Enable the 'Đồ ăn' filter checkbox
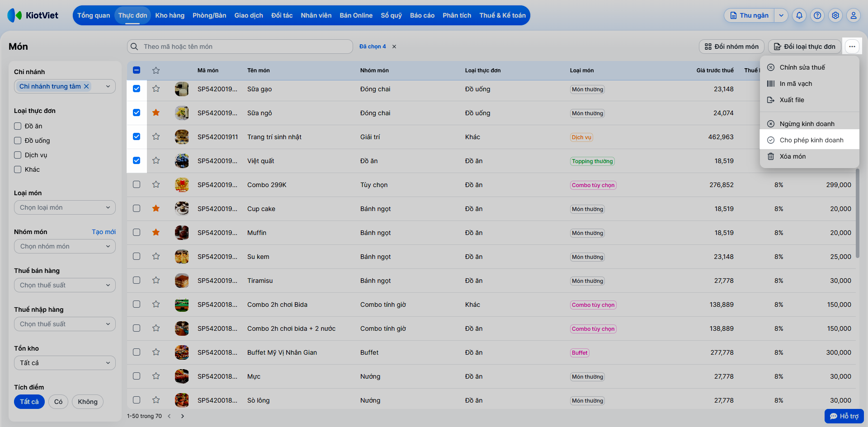 18,126
